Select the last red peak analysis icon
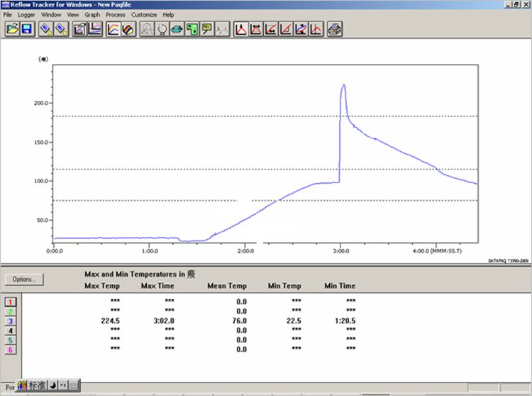Screen dimensions: 532x396 316,29
